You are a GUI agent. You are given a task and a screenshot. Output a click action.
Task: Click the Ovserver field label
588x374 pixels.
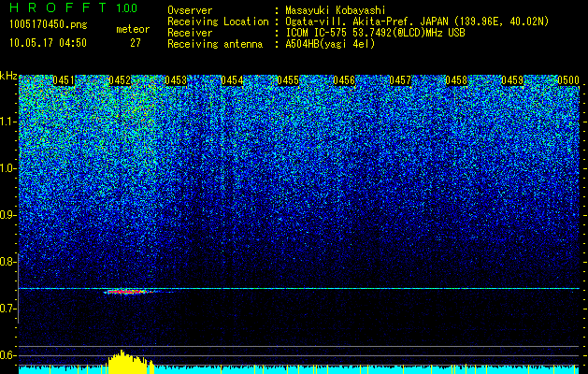point(190,10)
